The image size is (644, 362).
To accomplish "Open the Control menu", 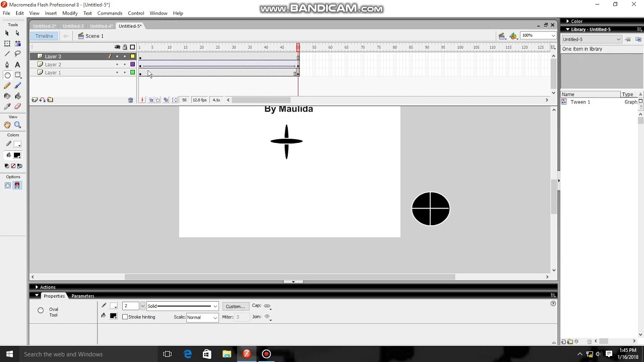I will [x=136, y=13].
